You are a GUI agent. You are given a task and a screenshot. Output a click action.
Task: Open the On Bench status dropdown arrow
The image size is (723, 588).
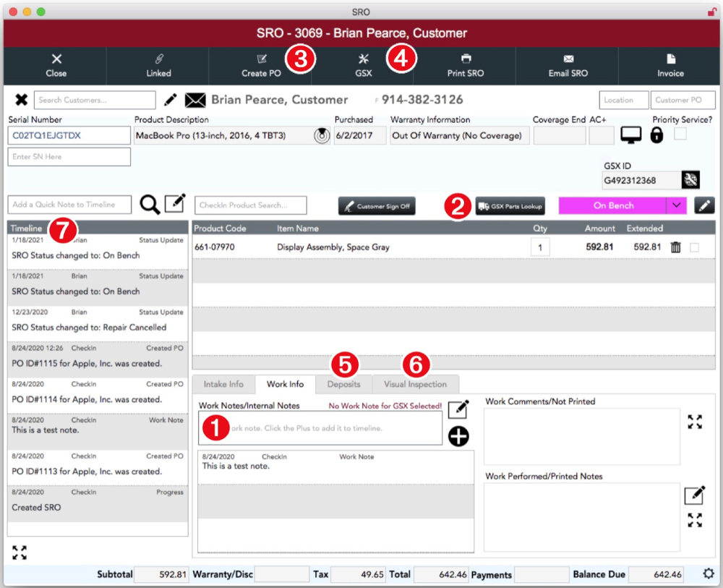point(677,205)
